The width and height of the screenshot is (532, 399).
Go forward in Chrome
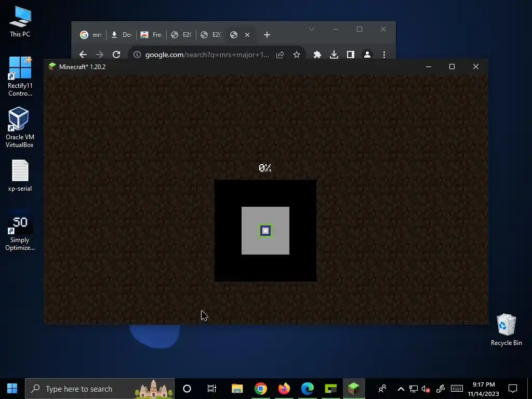point(100,55)
